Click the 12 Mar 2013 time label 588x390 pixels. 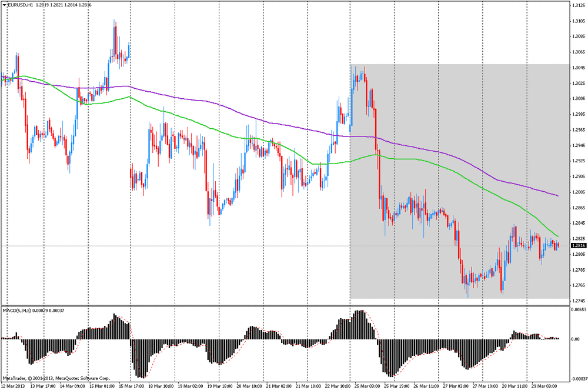coord(14,386)
